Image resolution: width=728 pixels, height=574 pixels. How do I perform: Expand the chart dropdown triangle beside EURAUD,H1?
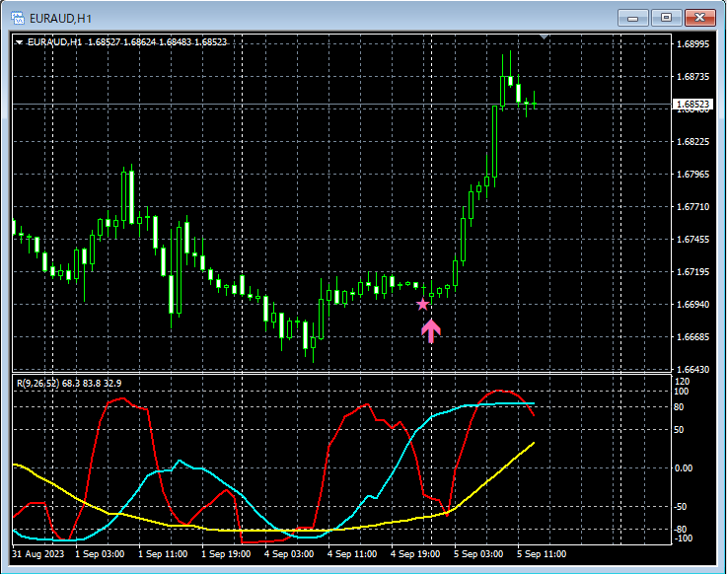click(x=19, y=42)
